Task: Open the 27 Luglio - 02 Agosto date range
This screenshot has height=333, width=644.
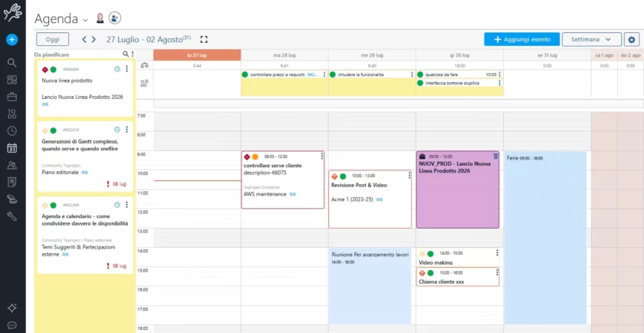Action: 149,39
